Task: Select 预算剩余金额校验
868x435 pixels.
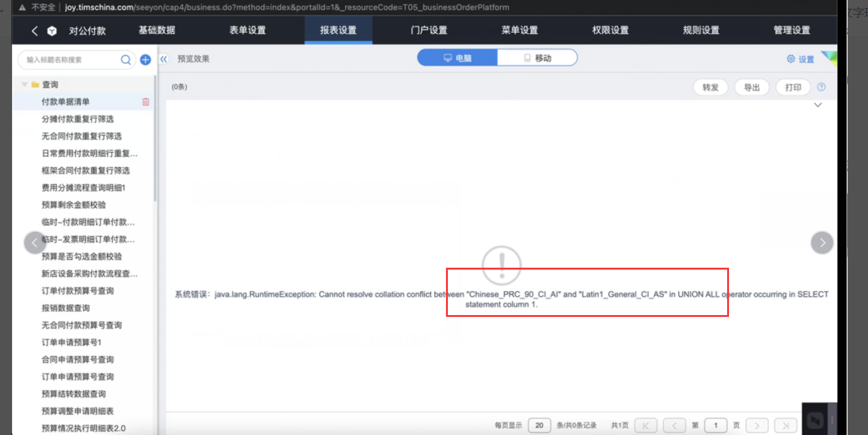Action: pos(74,205)
